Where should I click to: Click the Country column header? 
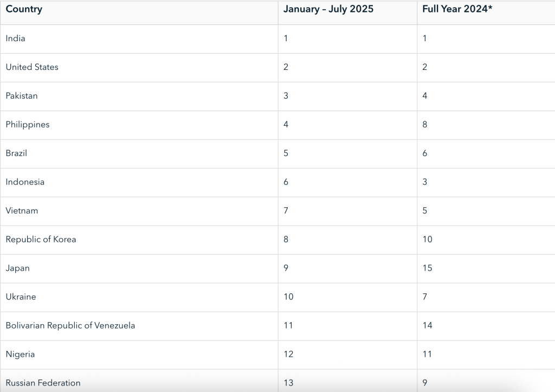coord(24,9)
